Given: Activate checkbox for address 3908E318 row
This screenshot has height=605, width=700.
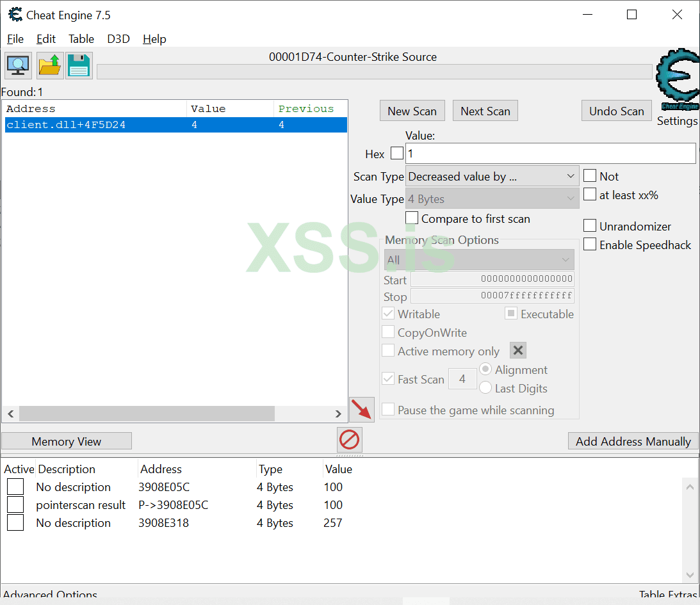Looking at the screenshot, I should pyautogui.click(x=15, y=522).
